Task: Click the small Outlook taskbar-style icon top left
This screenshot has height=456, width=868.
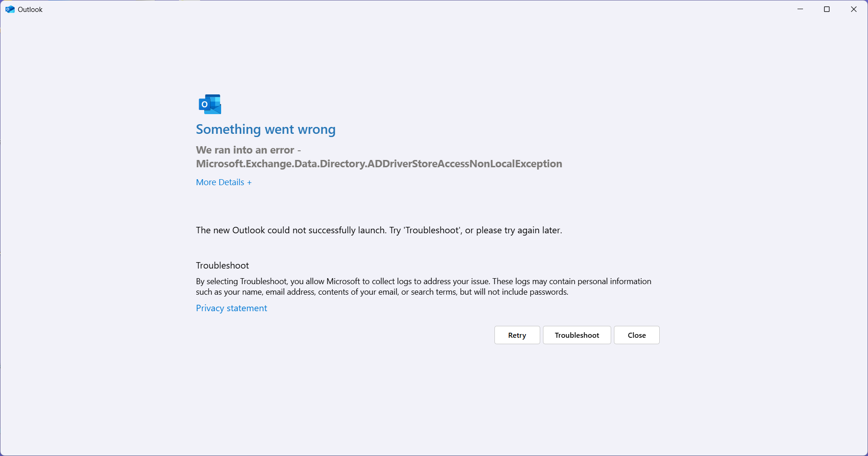Action: (10, 9)
